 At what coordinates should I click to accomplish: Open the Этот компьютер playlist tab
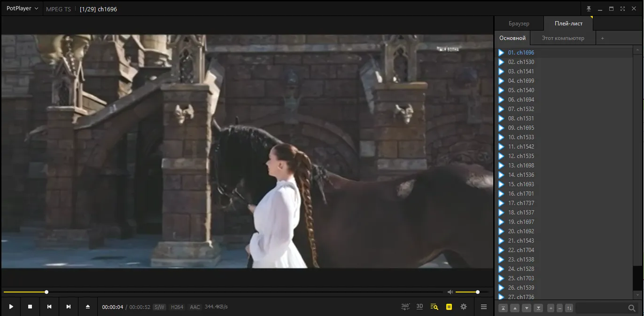pos(563,38)
